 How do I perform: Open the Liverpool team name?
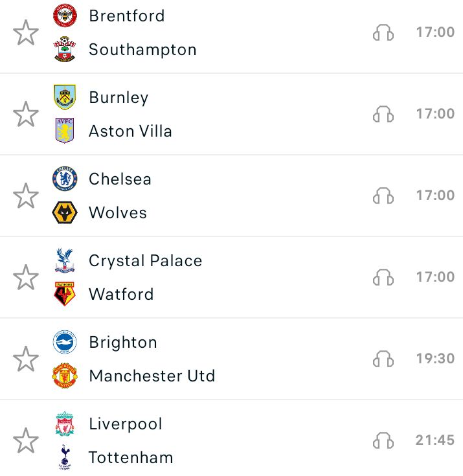point(126,424)
